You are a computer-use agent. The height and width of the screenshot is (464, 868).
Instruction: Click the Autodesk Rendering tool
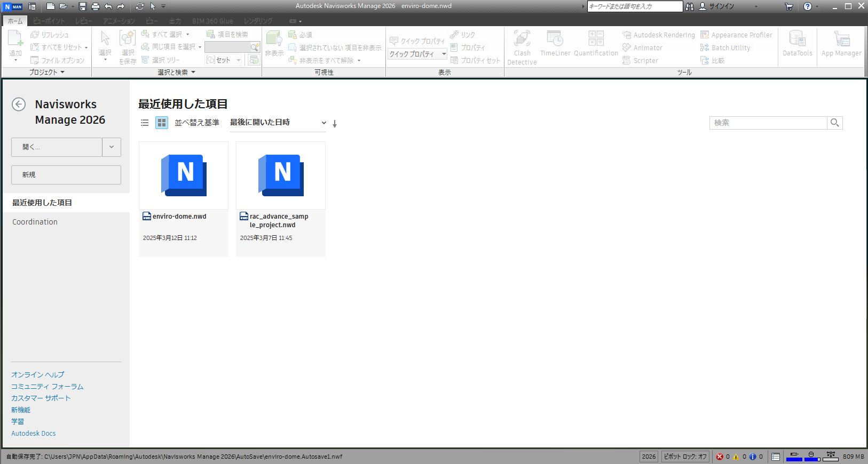pyautogui.click(x=659, y=35)
